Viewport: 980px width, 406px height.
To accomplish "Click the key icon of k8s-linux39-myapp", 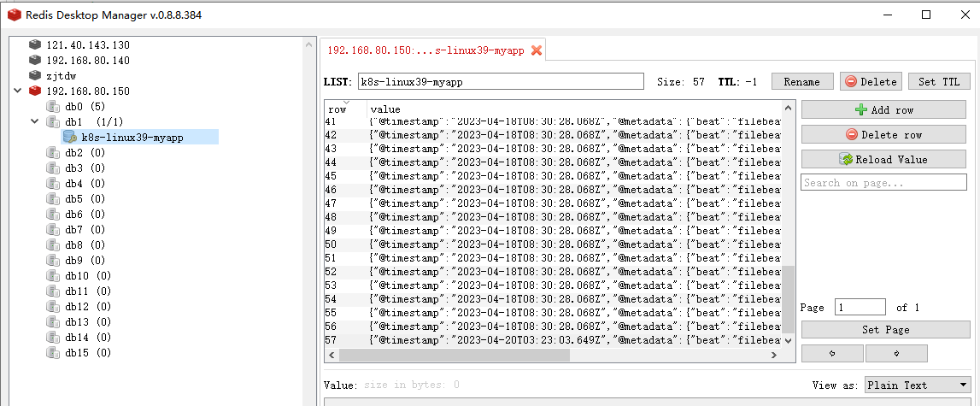I will (70, 137).
